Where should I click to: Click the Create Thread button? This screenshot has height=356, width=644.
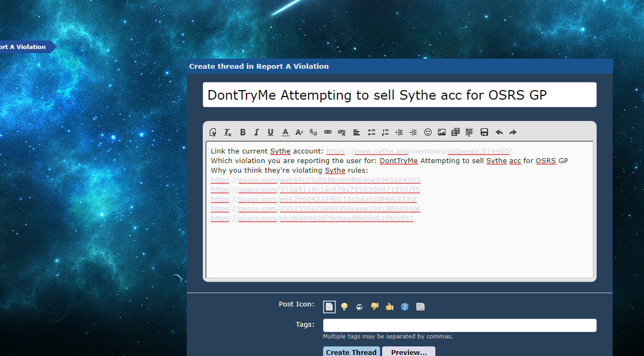(351, 352)
